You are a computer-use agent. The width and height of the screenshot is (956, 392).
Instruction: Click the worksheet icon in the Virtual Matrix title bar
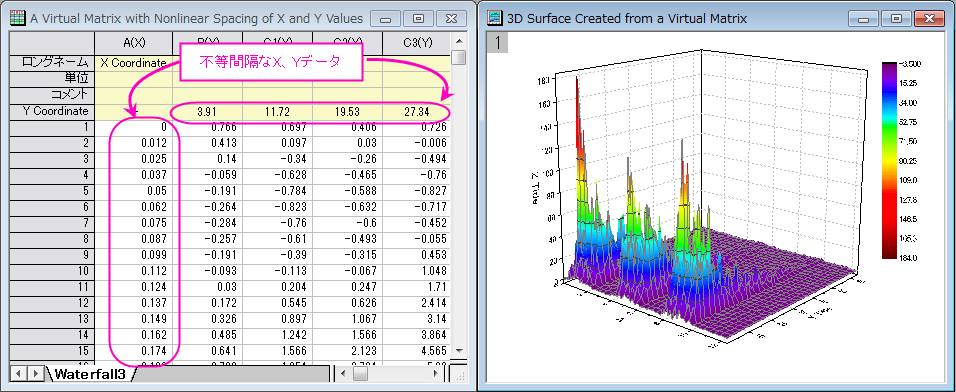[x=18, y=19]
